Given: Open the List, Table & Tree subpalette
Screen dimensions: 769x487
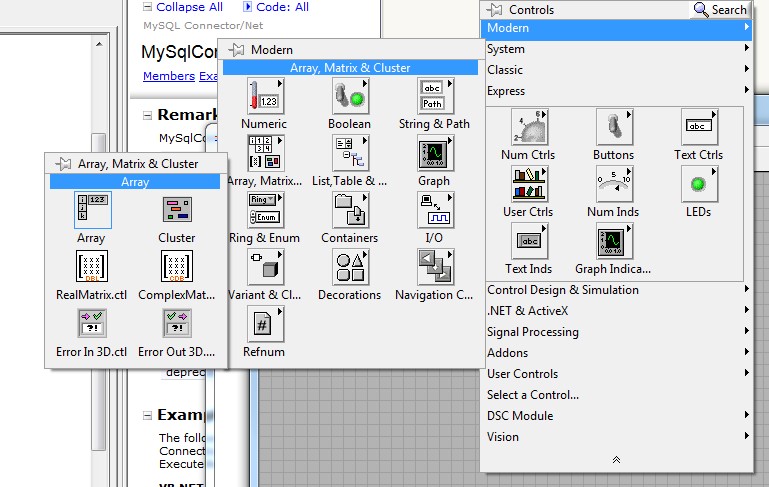Looking at the screenshot, I should [350, 153].
